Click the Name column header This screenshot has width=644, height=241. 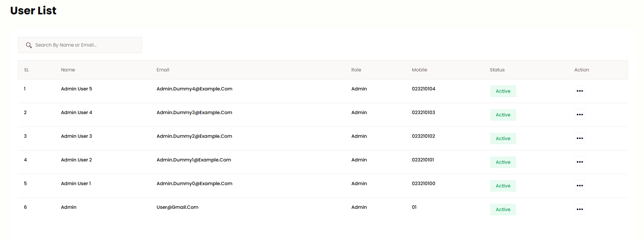pyautogui.click(x=68, y=70)
